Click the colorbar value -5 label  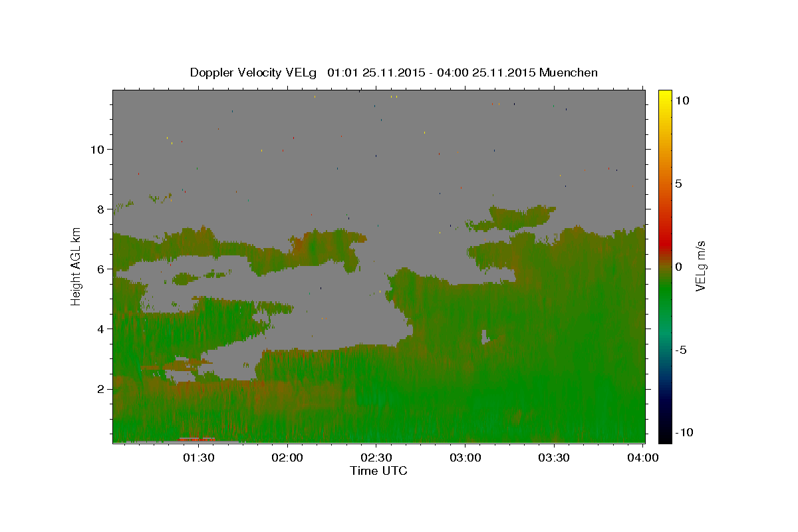click(x=681, y=350)
